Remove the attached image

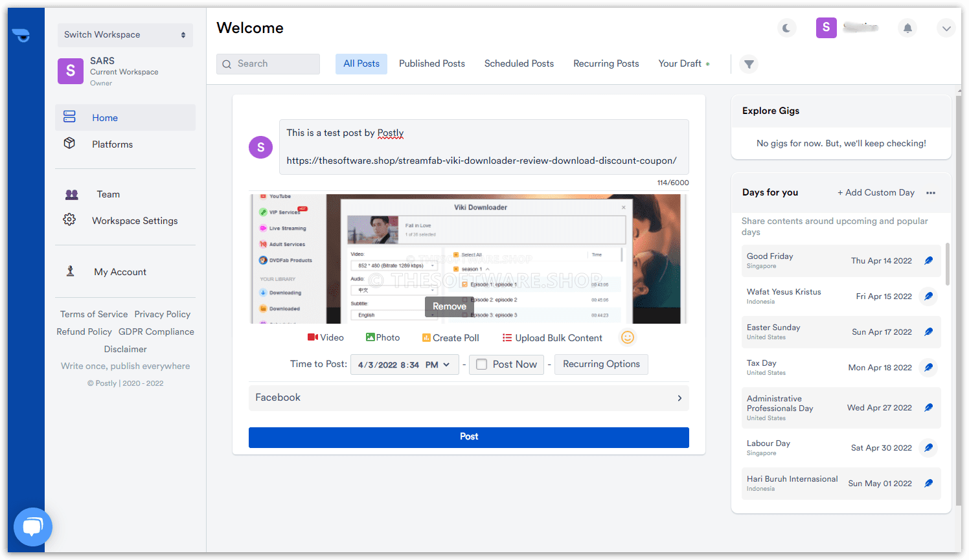click(x=450, y=306)
